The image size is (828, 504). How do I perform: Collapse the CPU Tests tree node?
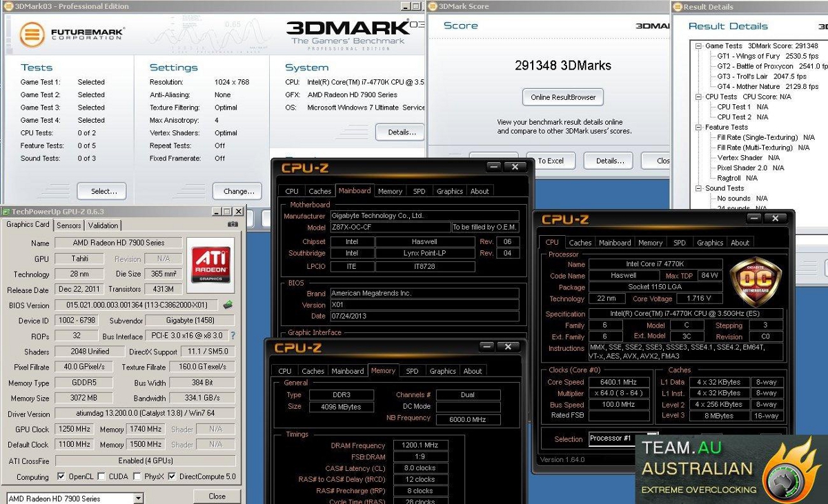697,97
